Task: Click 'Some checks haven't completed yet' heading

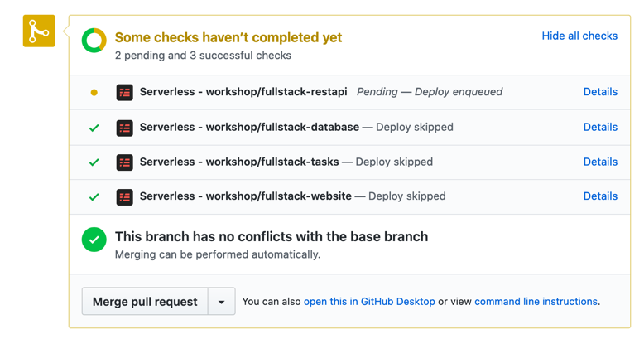Action: [x=228, y=37]
